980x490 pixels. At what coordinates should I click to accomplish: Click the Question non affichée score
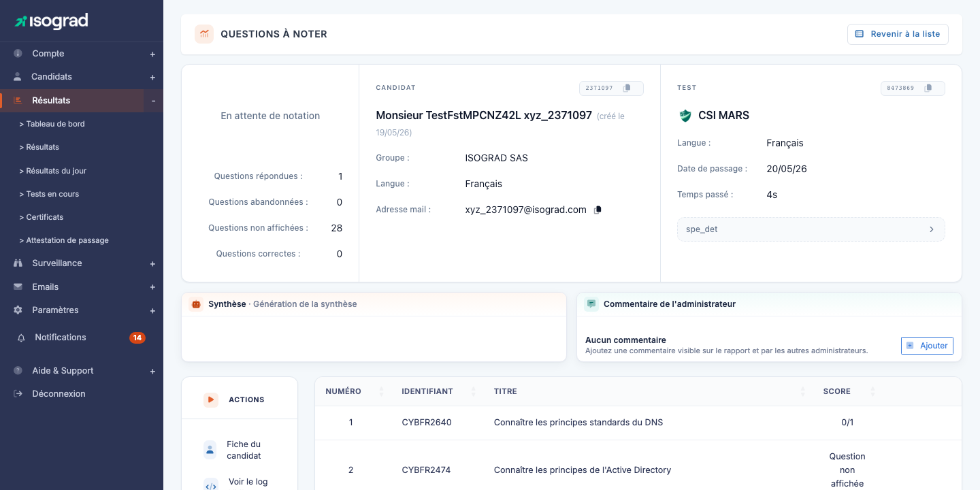(847, 470)
